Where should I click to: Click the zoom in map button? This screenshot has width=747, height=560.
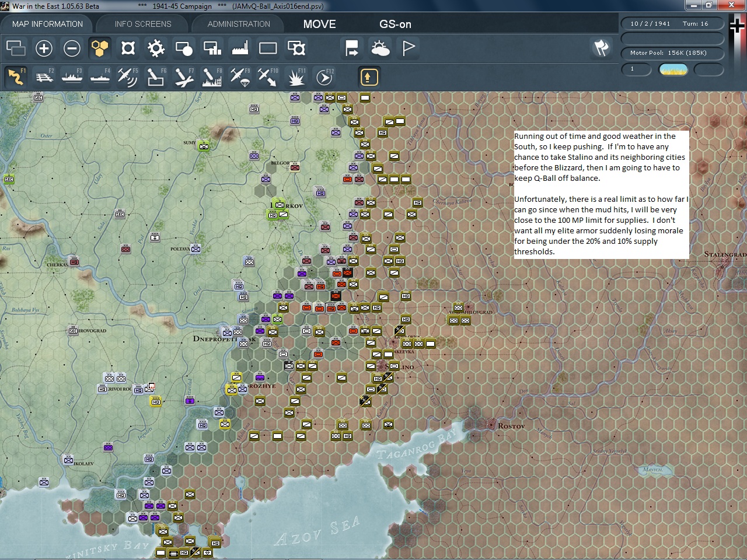pyautogui.click(x=44, y=48)
